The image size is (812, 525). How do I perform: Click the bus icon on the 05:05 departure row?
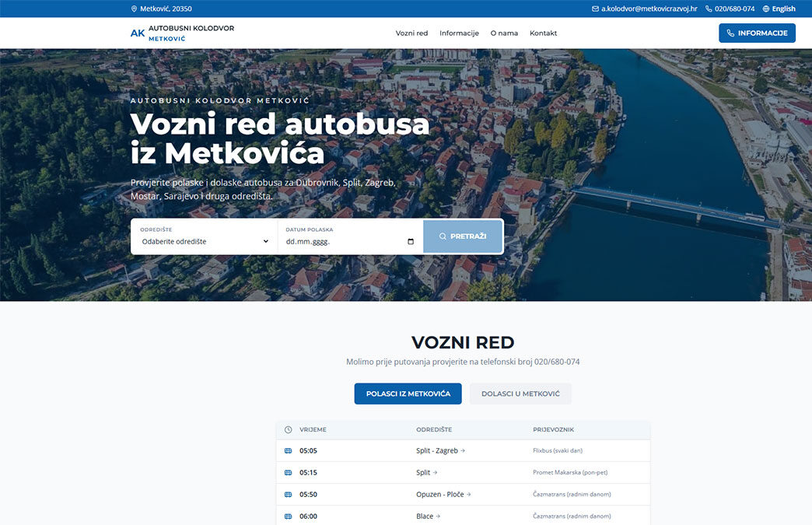pyautogui.click(x=287, y=450)
